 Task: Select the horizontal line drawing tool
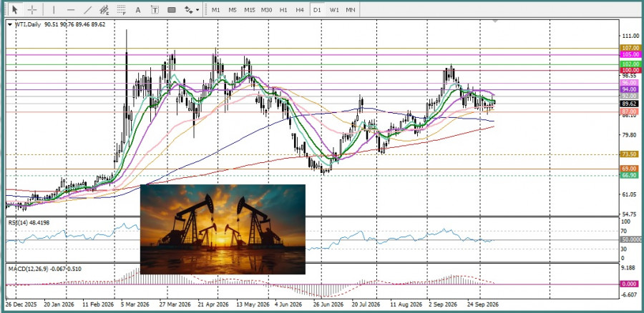pyautogui.click(x=71, y=10)
